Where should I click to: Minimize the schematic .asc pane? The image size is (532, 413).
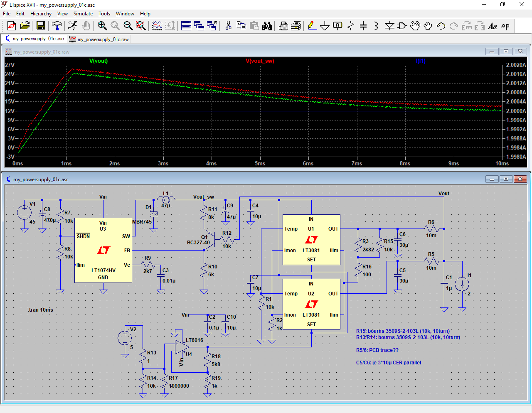(492, 179)
